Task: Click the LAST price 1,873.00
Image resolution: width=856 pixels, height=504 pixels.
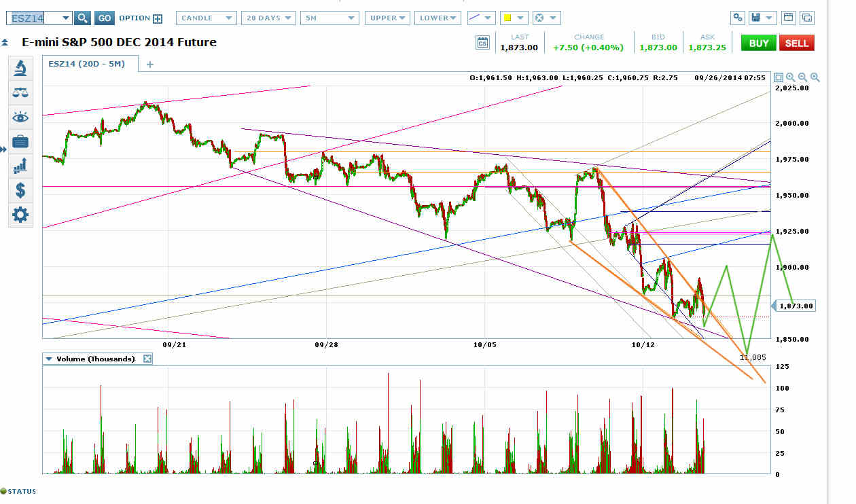Action: [519, 48]
